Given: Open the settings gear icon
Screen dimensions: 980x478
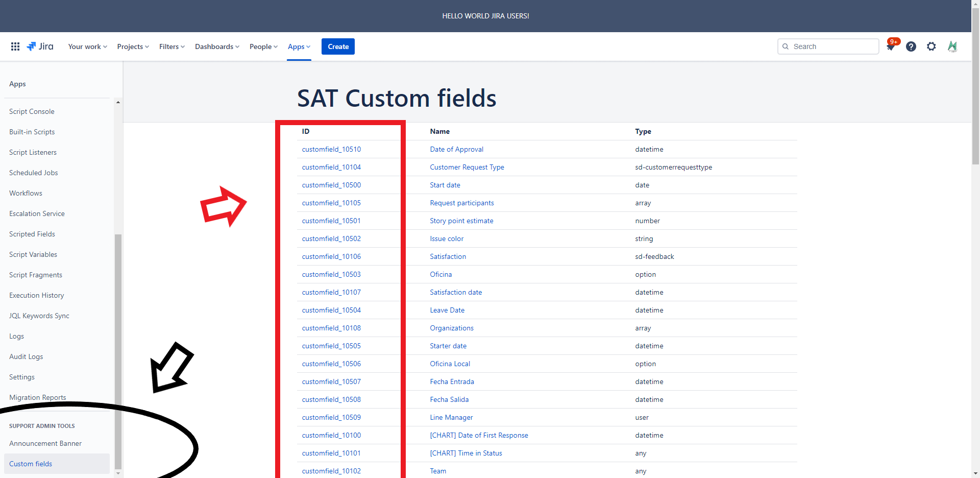Looking at the screenshot, I should tap(932, 46).
